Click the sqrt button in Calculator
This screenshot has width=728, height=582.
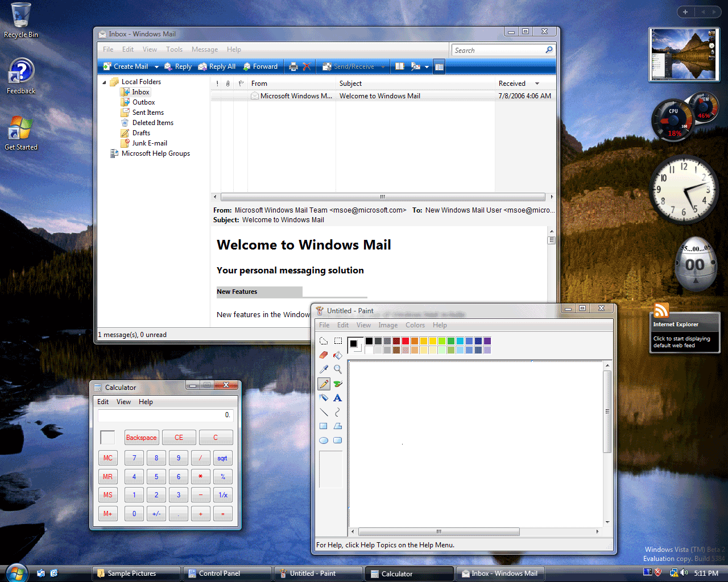pyautogui.click(x=222, y=458)
